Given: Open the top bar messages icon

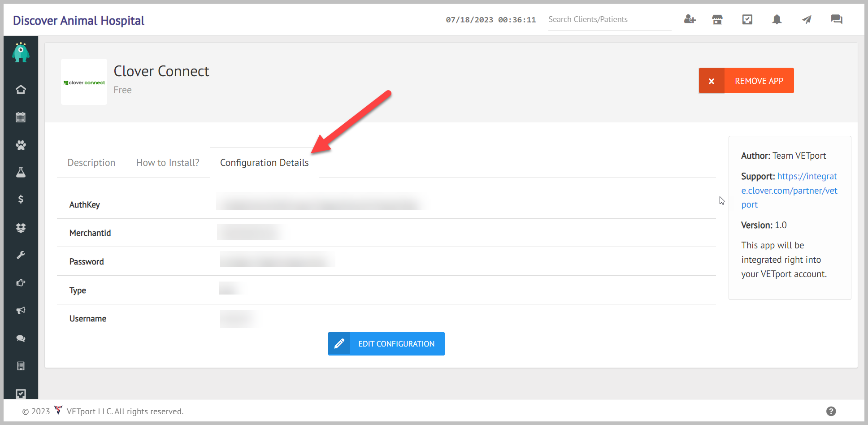Looking at the screenshot, I should point(837,19).
